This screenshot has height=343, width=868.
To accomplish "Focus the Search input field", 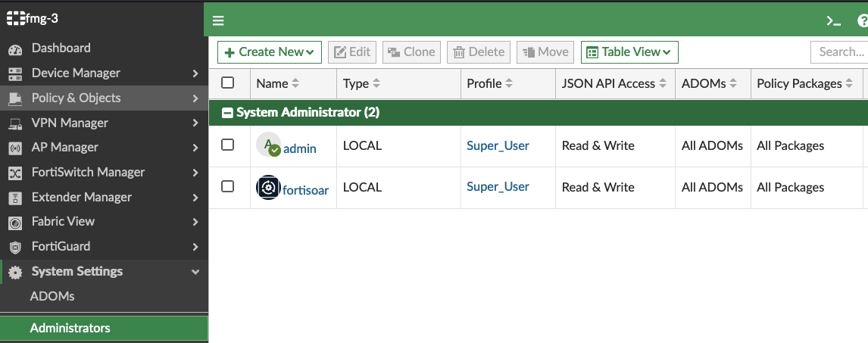I will coord(839,52).
